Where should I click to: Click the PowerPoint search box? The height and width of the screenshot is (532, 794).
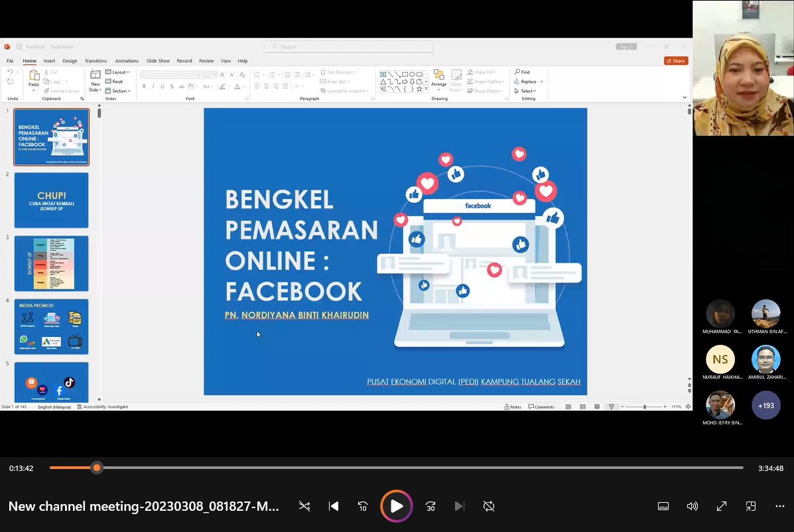point(348,46)
